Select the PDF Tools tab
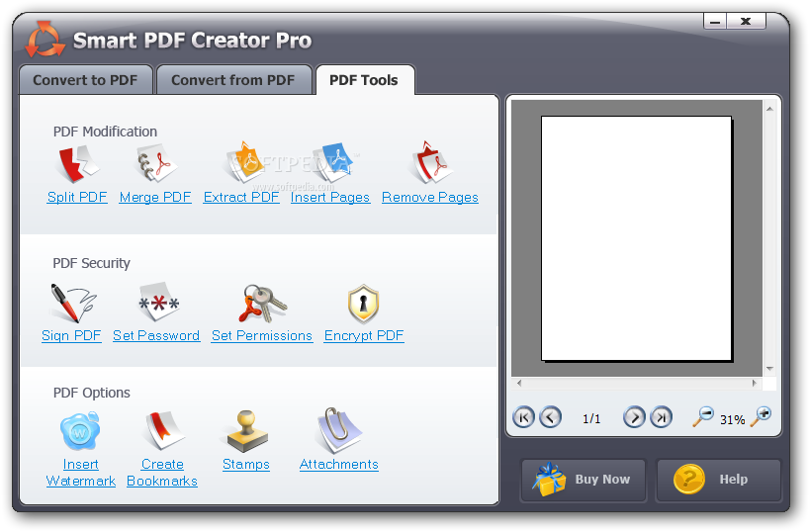 (x=364, y=80)
